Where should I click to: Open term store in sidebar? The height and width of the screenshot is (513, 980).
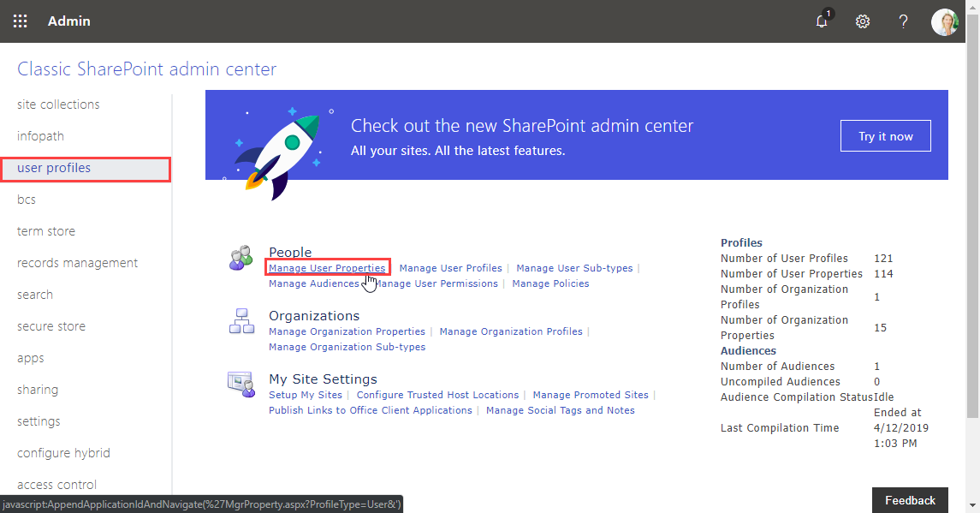point(46,231)
